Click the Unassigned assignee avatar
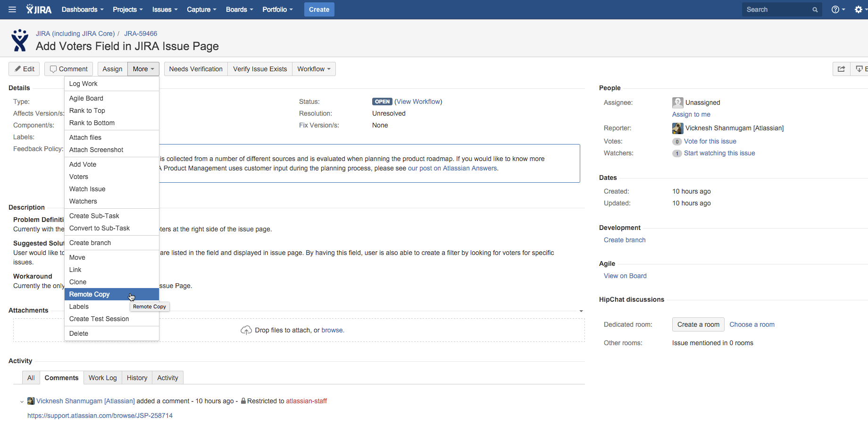 click(x=677, y=102)
